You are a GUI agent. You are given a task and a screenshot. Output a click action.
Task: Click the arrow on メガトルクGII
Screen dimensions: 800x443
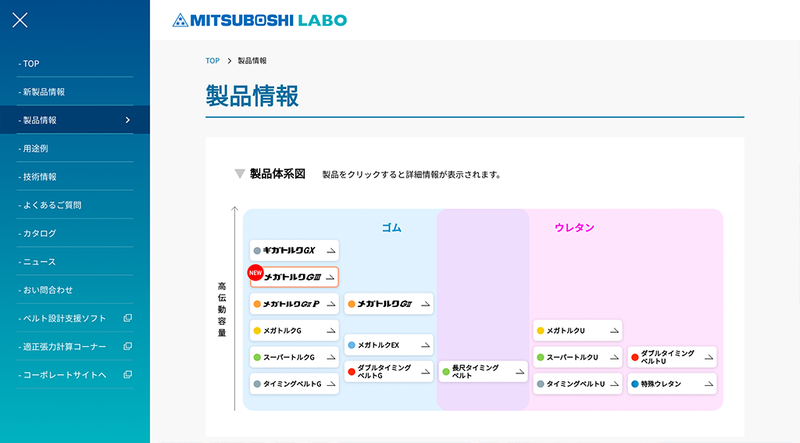(426, 304)
